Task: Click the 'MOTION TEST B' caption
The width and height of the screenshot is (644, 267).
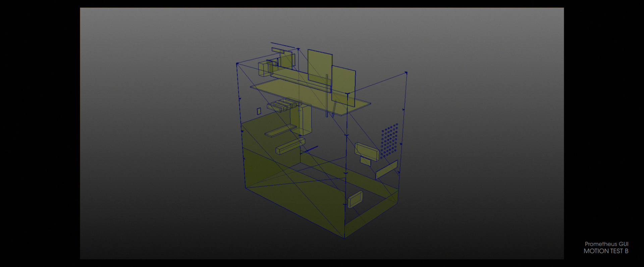Action: pyautogui.click(x=606, y=251)
